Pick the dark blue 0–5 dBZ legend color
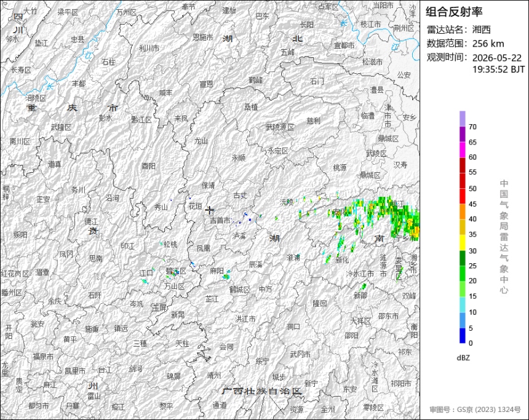Screen dimensions: 529x420 (x=462, y=336)
